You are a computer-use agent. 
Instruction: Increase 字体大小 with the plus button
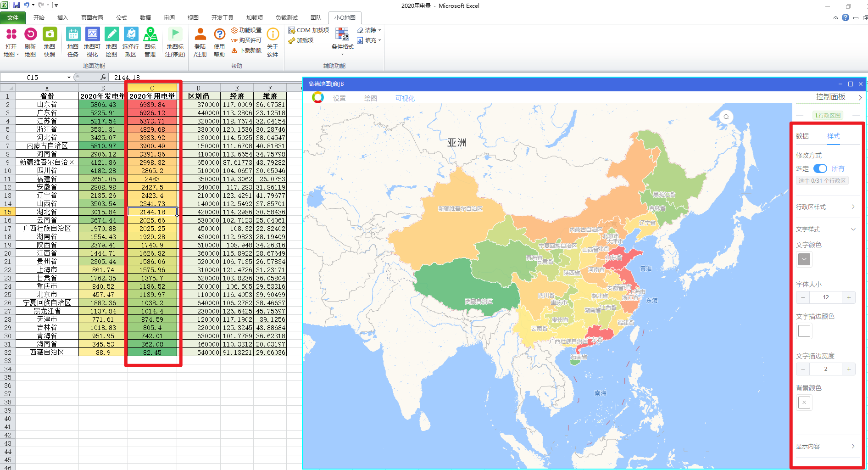pos(849,297)
